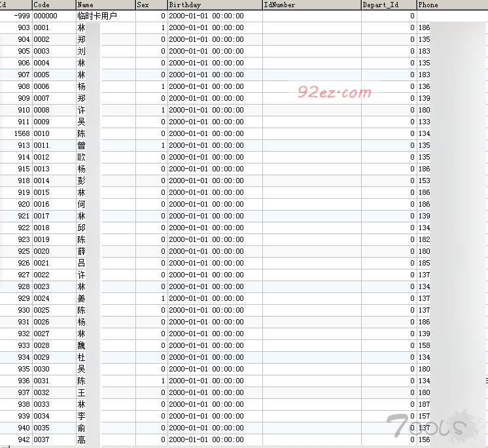Image resolution: width=488 pixels, height=448 pixels.
Task: Select the Code cell 0029
Action: 54,357
